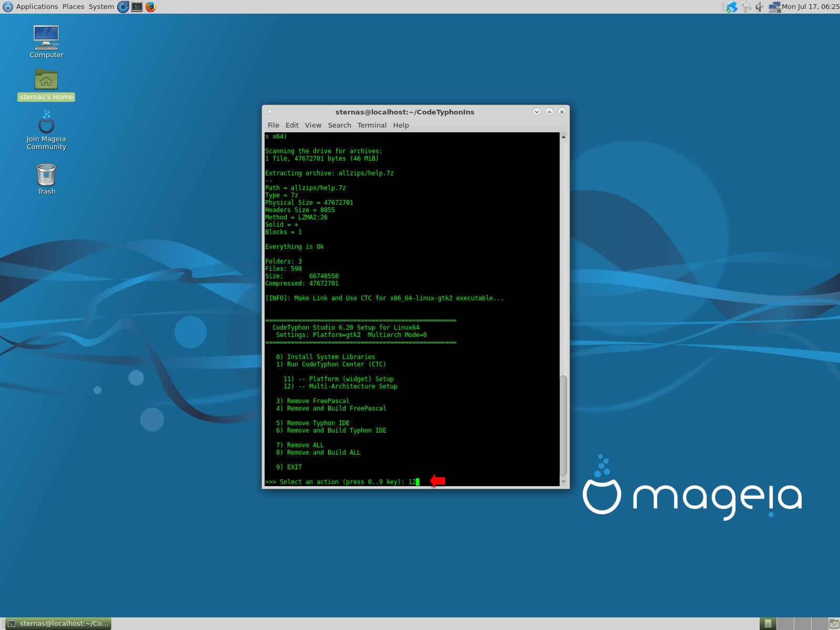This screenshot has width=840, height=630.
Task: Click the terminal scrollbar down arrow
Action: [563, 481]
